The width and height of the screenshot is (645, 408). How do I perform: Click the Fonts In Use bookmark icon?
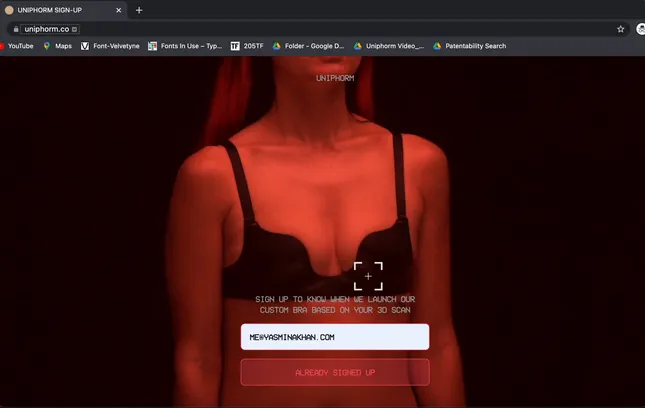click(x=153, y=46)
